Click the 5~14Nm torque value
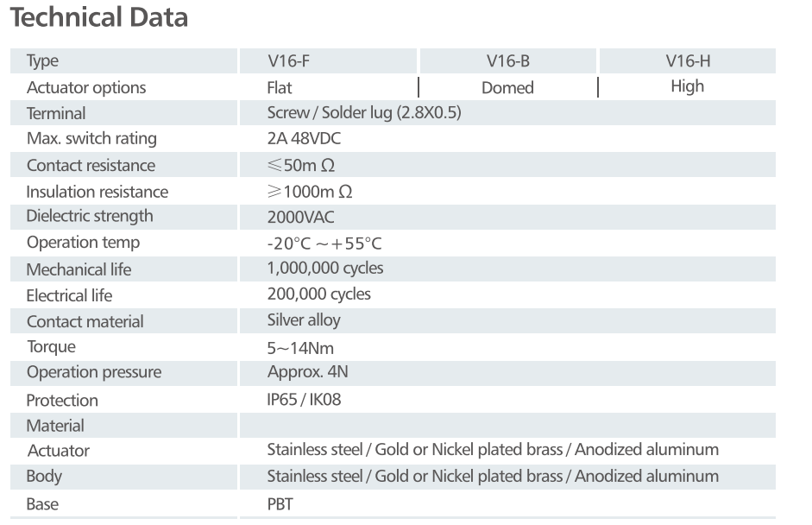 coord(300,347)
